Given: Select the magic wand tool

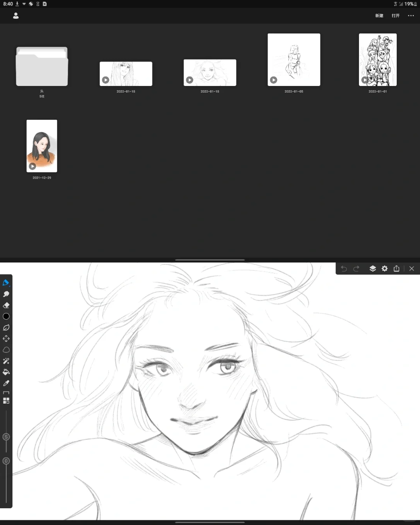Looking at the screenshot, I should pos(6,361).
